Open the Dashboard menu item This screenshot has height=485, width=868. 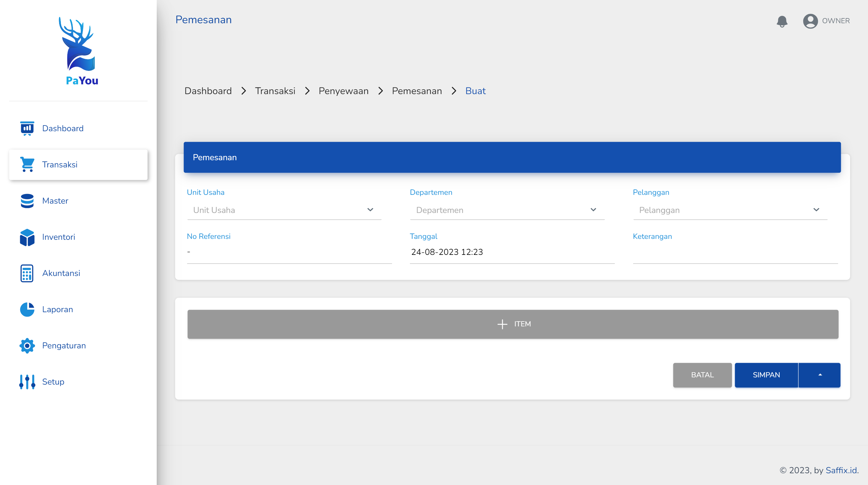click(78, 128)
